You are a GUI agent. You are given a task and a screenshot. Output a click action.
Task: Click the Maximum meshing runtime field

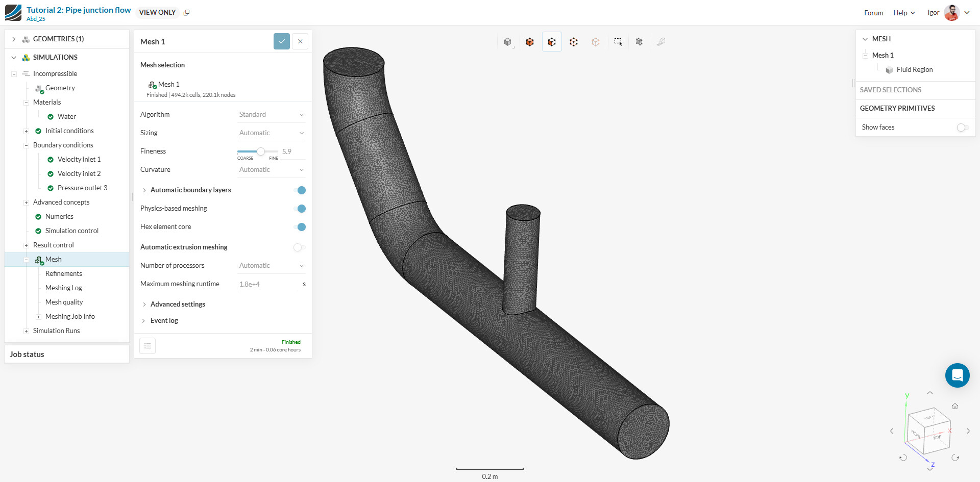coord(267,284)
